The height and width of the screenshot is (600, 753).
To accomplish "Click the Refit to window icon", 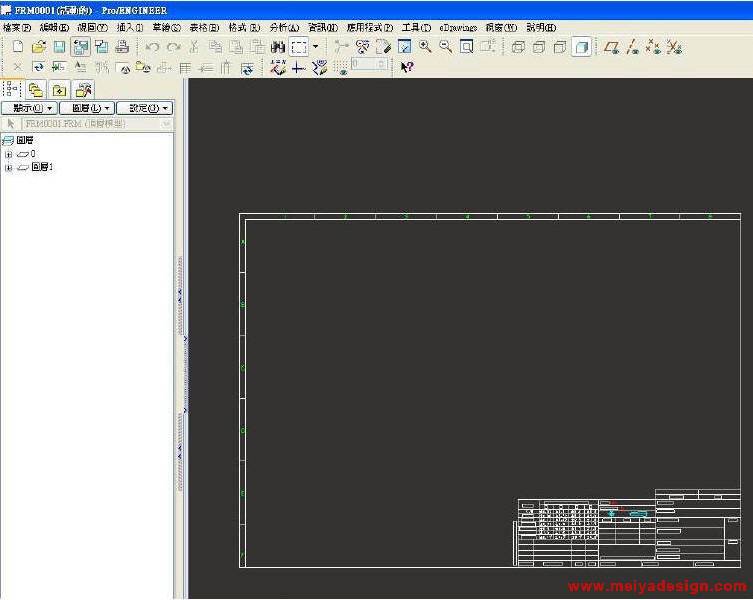I will tap(466, 47).
